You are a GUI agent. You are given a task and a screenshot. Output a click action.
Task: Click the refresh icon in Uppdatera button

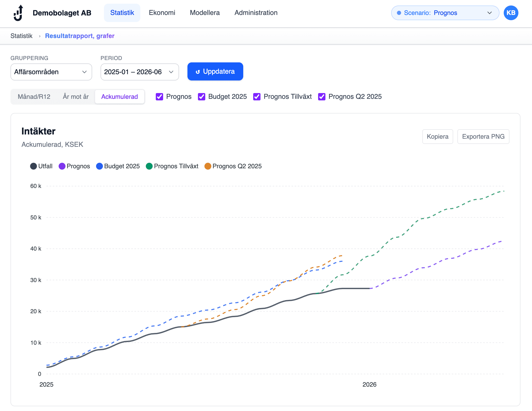198,72
